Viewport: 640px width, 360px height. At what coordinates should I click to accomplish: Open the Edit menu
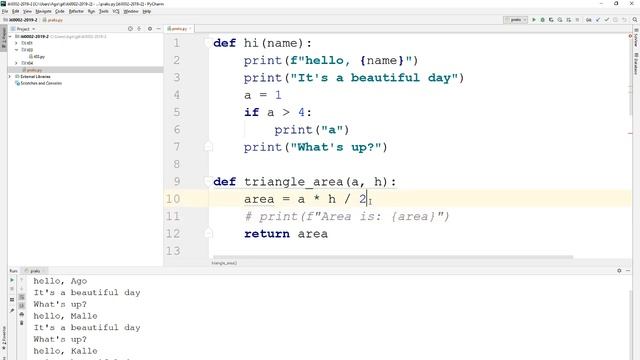(x=16, y=11)
